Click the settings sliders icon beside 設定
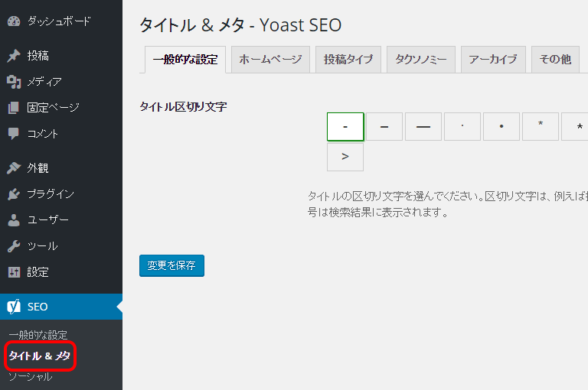Image resolution: width=588 pixels, height=390 pixels. pos(14,272)
